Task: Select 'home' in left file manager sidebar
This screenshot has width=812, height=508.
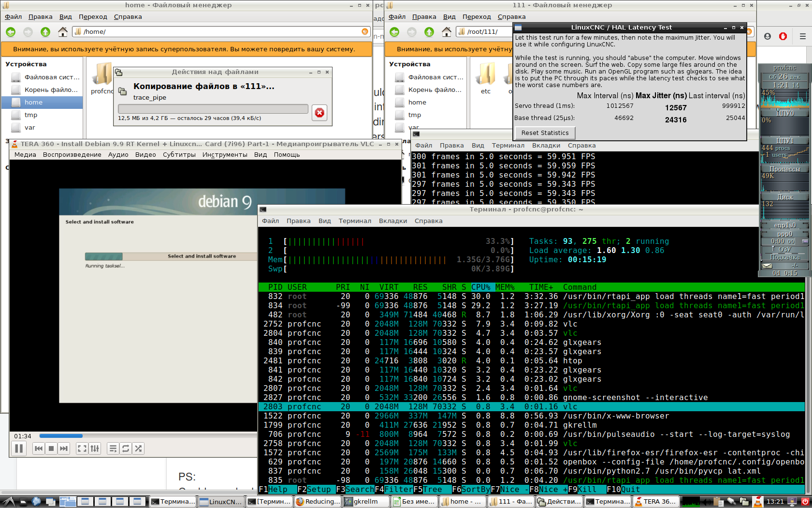Action: click(x=42, y=103)
